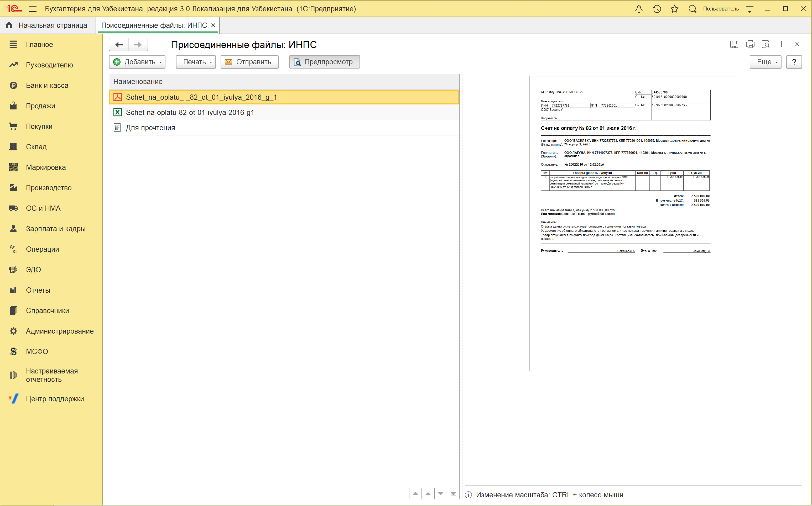Select Excel file Schet-na-oplatu-82-ot-01-iyulya-2016-g1

click(284, 112)
